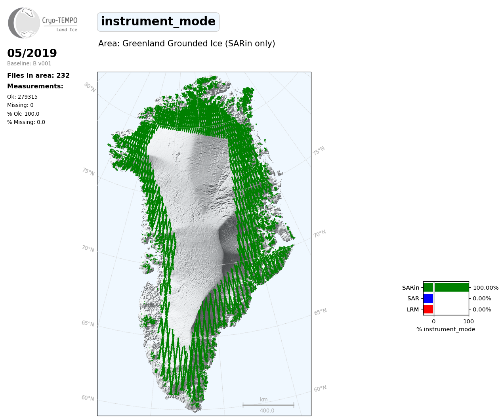Select the Files in area: 232 label
The image size is (504, 420).
[38, 75]
